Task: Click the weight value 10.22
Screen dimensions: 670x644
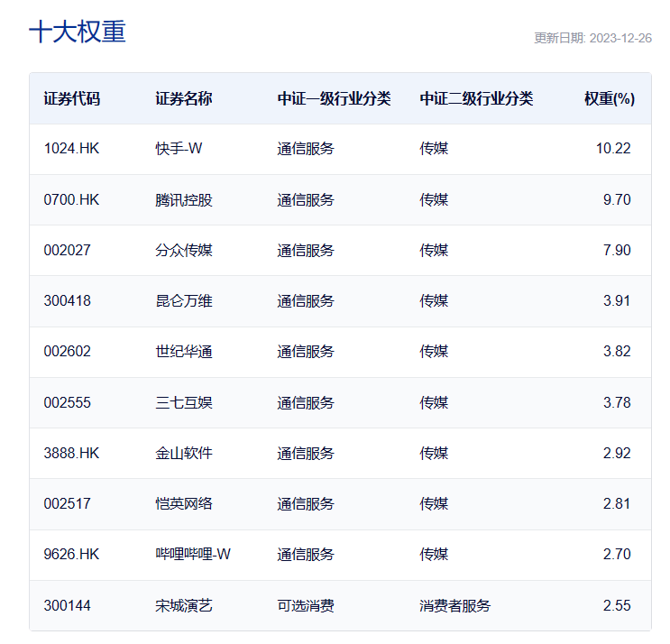Action: (613, 149)
